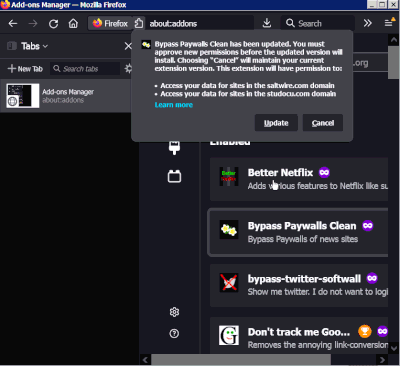Open the Firefox application menu
This screenshot has width=400, height=366.
coord(389,23)
